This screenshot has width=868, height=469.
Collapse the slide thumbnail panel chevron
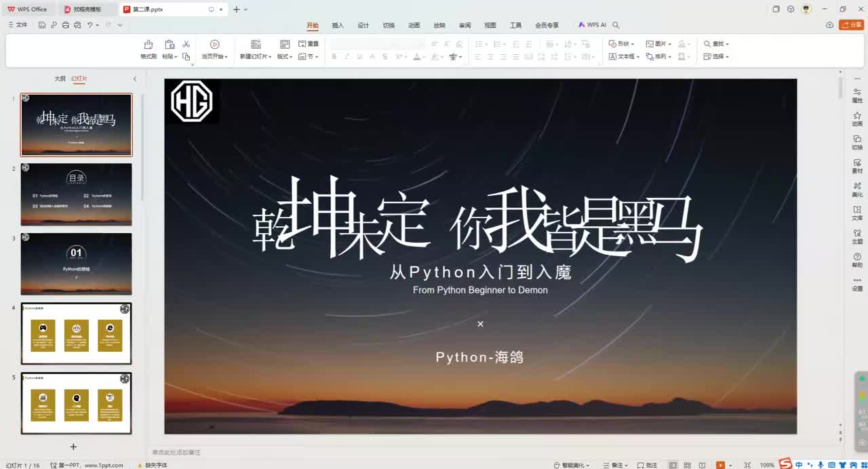[x=134, y=79]
